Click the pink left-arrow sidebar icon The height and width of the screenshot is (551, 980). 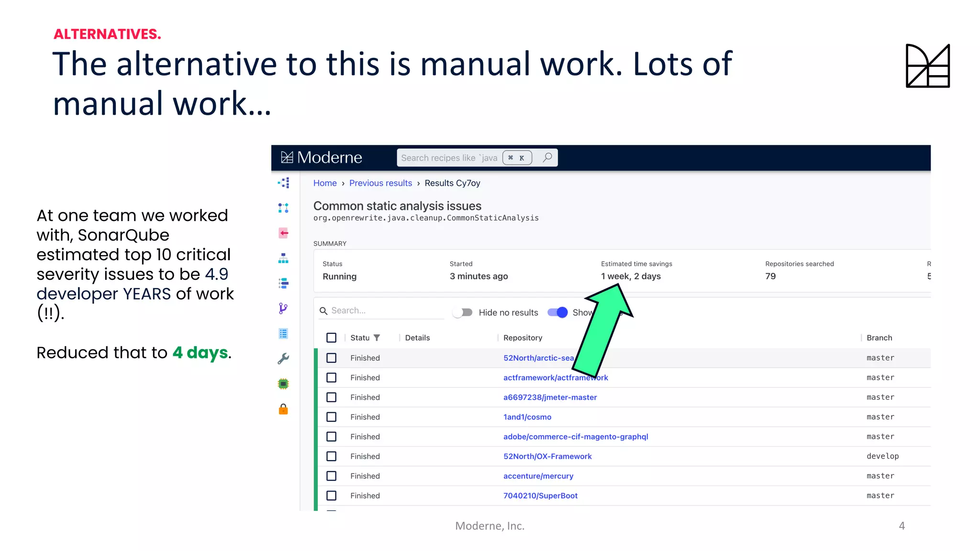[283, 233]
